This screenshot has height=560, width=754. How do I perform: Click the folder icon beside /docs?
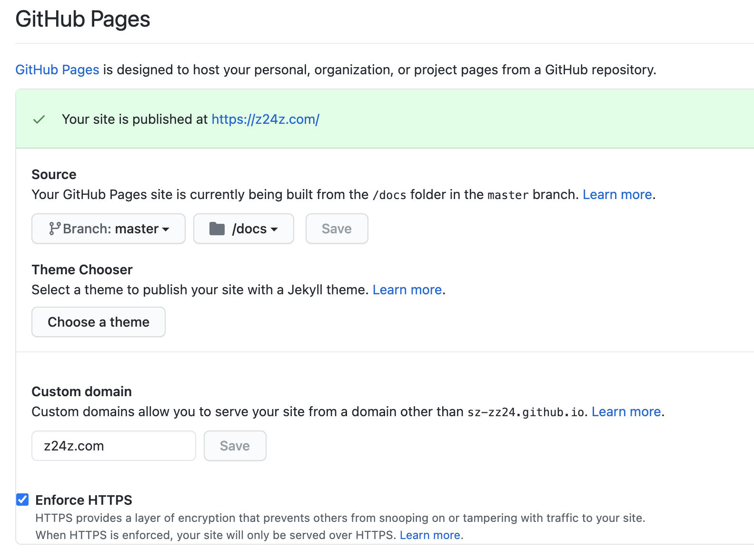217,229
